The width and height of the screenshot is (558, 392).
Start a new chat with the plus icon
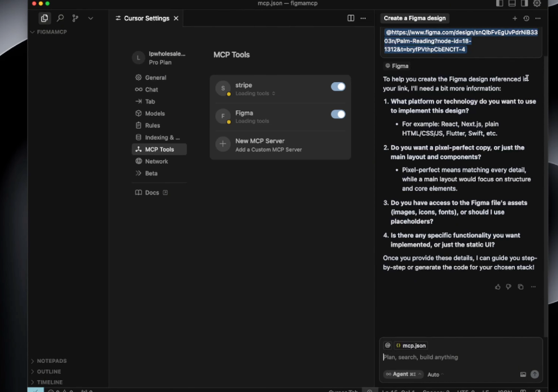tap(515, 18)
